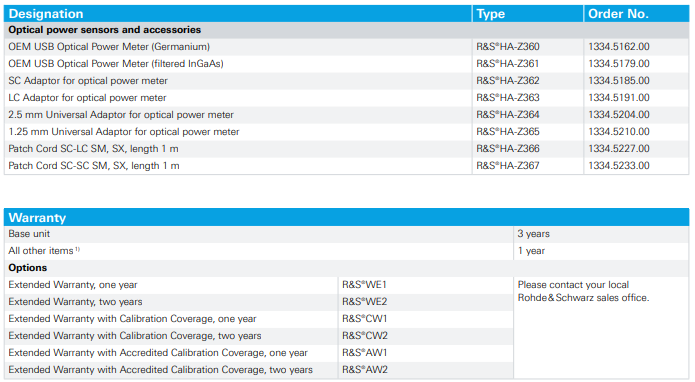This screenshot has height=382, width=695.
Task: Select order number 1334.5227.00
Action: (x=619, y=148)
